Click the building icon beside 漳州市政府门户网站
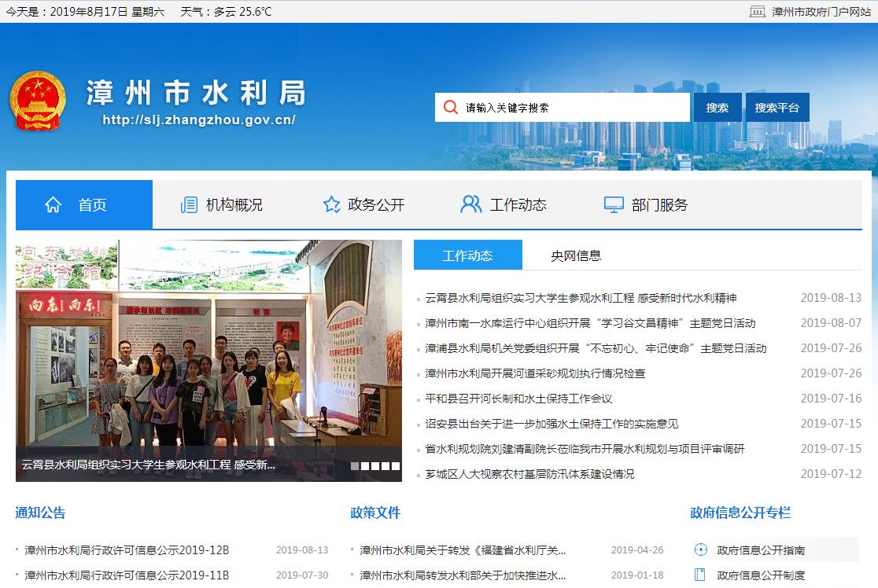The width and height of the screenshot is (878, 588). coord(757,12)
